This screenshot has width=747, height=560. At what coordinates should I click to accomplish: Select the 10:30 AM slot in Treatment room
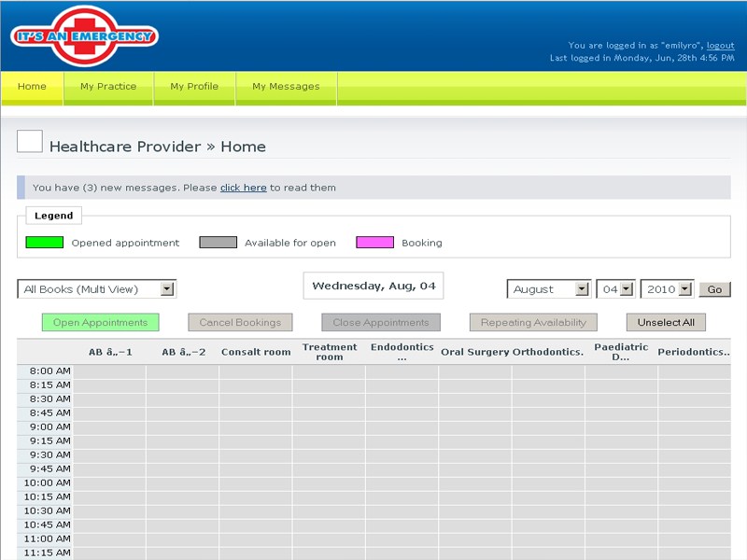(x=330, y=511)
